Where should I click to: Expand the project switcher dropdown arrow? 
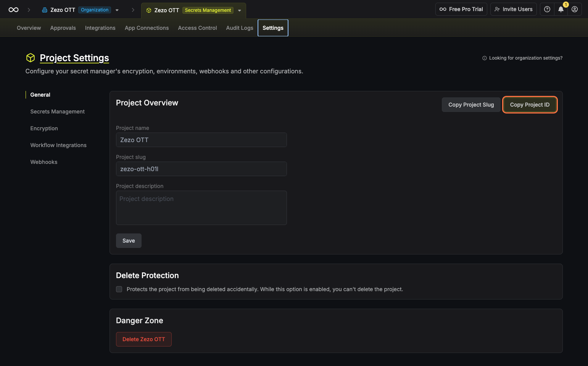tap(240, 11)
